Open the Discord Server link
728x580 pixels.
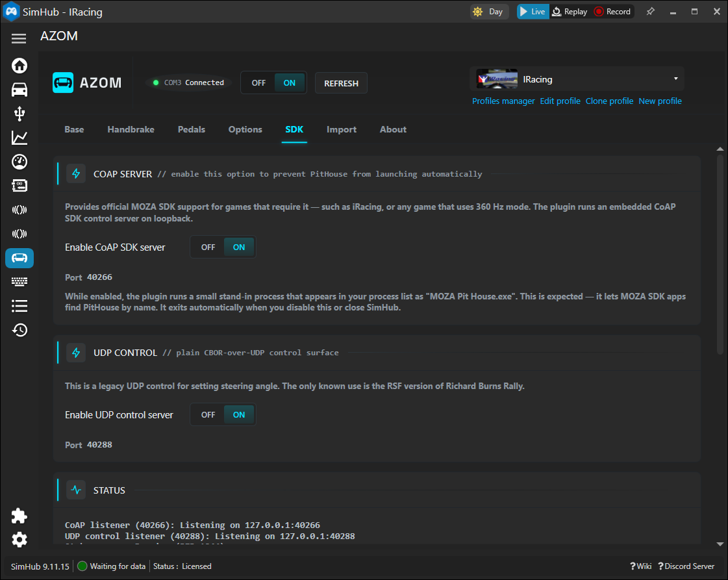(686, 566)
